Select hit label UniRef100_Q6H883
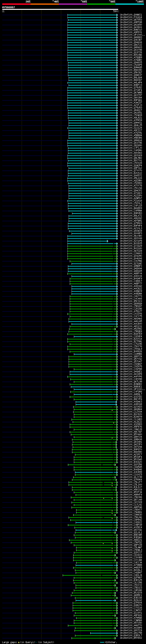Viewport: 146px width, 644px height. point(131,37)
